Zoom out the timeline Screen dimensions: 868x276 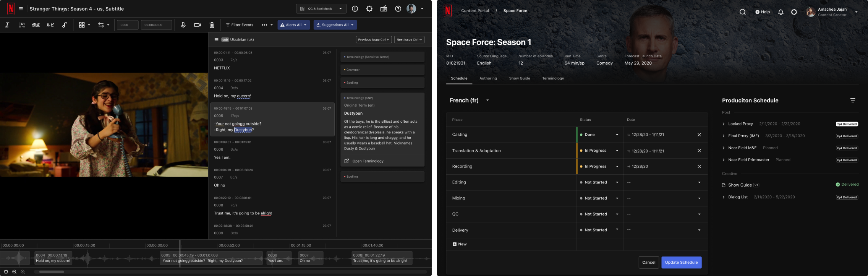pos(14,272)
